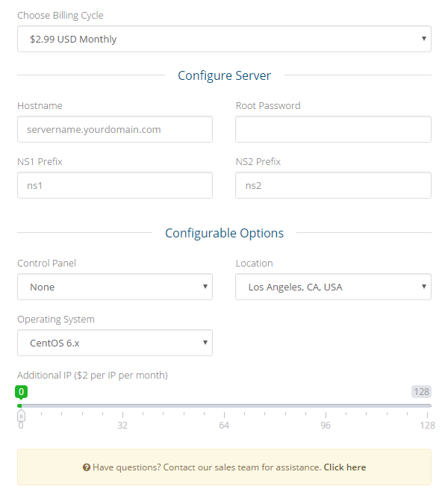Click the 32 tick on IP slider
Screen dimensions: 445x504
[122, 415]
